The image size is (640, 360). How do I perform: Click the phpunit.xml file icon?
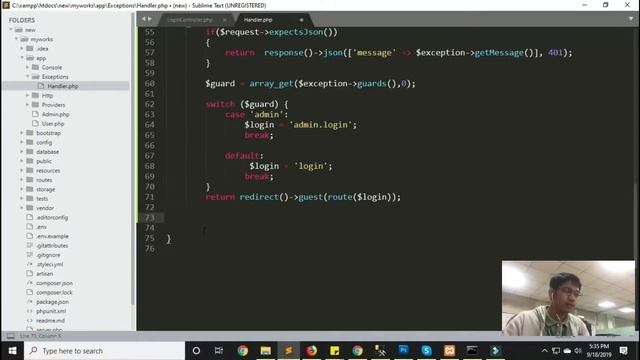(x=30, y=311)
